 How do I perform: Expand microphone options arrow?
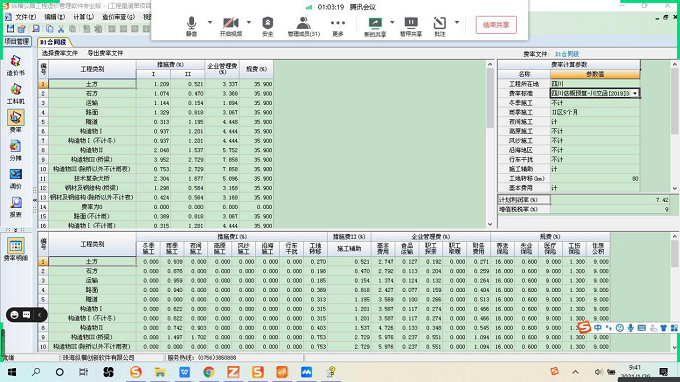pos(210,22)
